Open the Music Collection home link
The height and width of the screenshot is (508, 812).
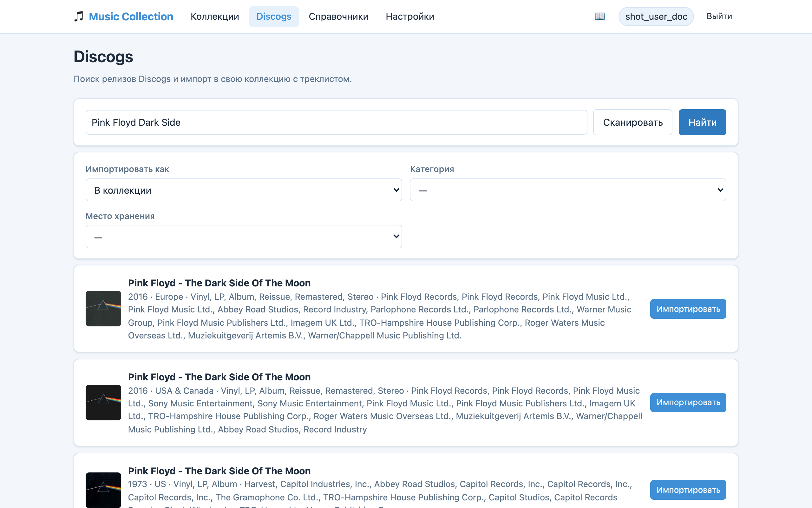(x=131, y=17)
